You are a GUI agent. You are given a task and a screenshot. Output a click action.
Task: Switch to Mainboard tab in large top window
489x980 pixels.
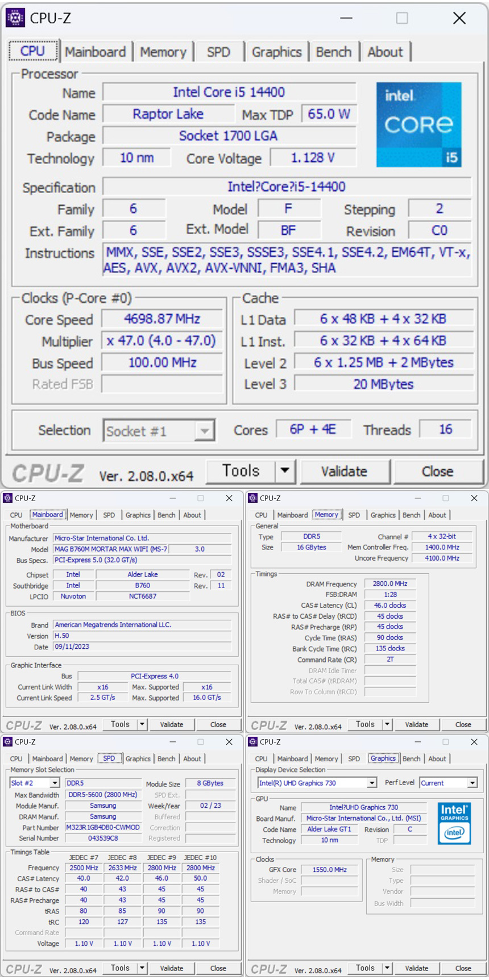pos(95,52)
